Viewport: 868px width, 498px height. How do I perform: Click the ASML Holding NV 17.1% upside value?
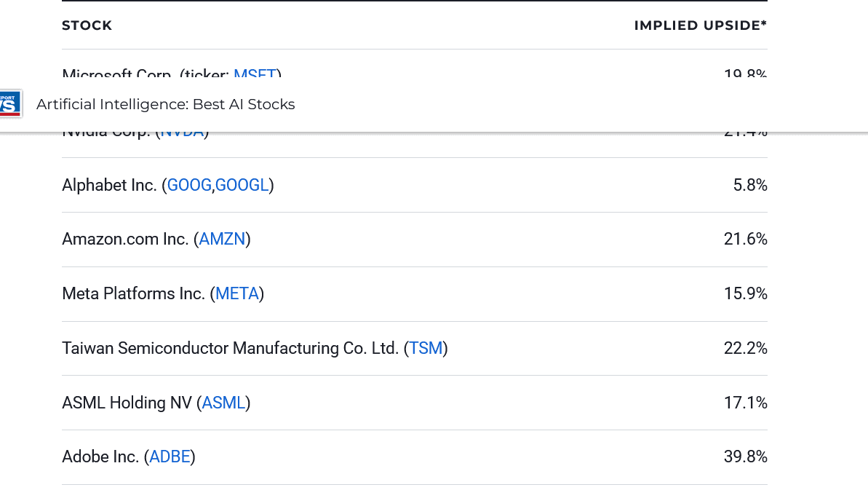pyautogui.click(x=745, y=403)
